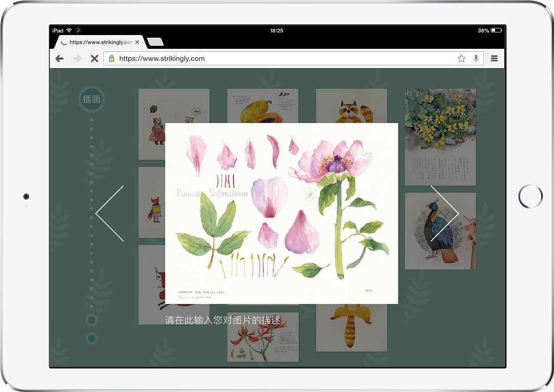Select the upper filled timeline circle
Screen dimensions: 554x392
[91, 320]
